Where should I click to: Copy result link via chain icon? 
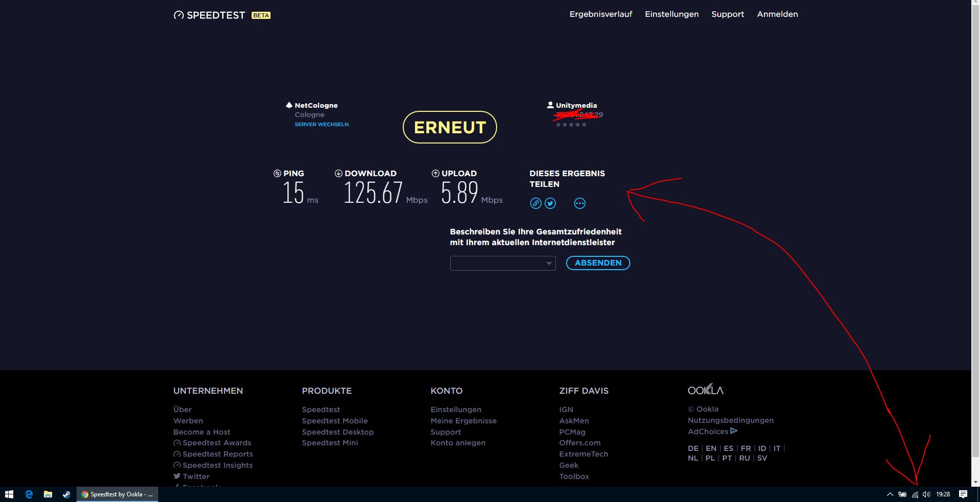(535, 203)
